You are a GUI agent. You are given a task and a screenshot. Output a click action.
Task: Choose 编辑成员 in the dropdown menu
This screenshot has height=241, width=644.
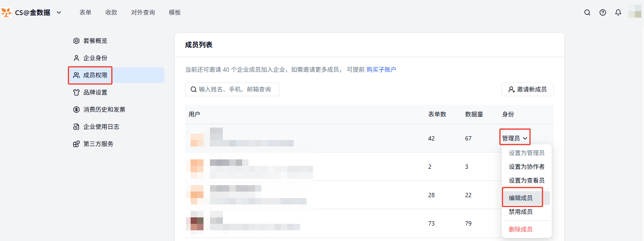521,198
